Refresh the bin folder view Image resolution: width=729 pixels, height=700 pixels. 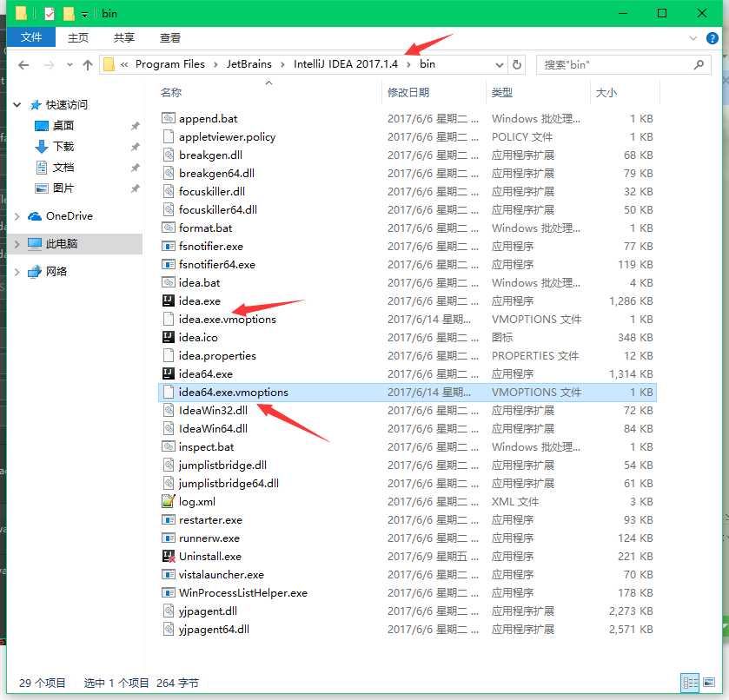pyautogui.click(x=516, y=64)
